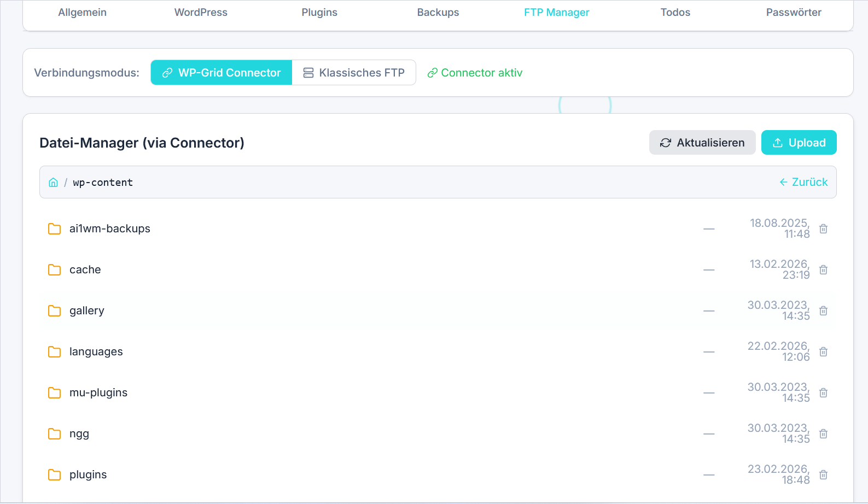Delete the plugins folder via trash icon
868x504 pixels.
[823, 475]
